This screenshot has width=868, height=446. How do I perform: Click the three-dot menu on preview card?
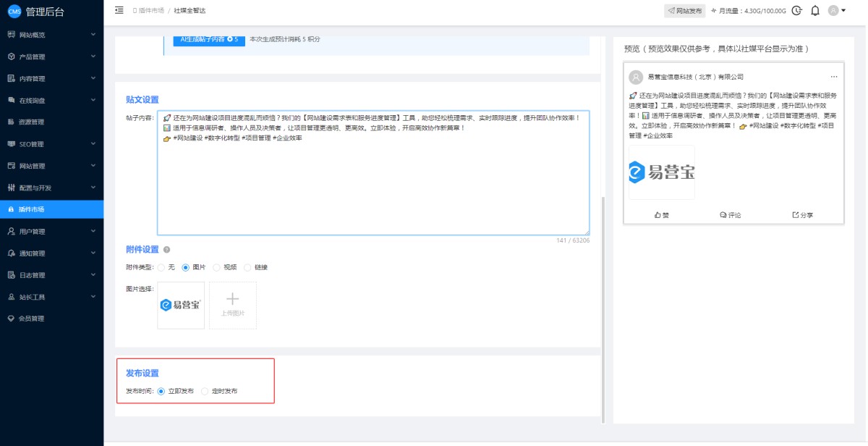tap(834, 77)
